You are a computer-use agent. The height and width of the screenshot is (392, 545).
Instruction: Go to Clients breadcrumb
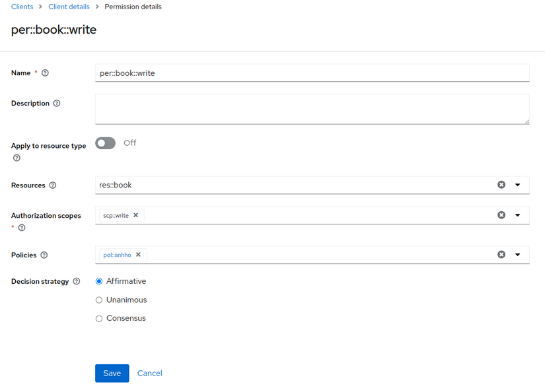pos(22,7)
